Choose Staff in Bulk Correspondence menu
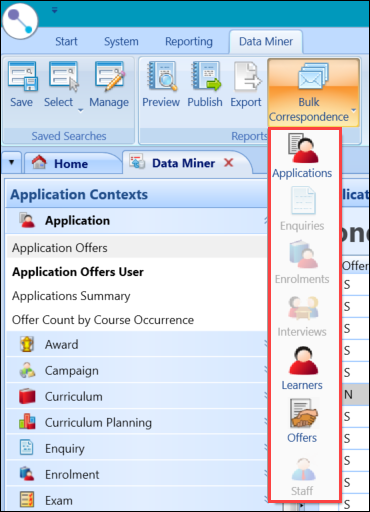 (x=302, y=477)
